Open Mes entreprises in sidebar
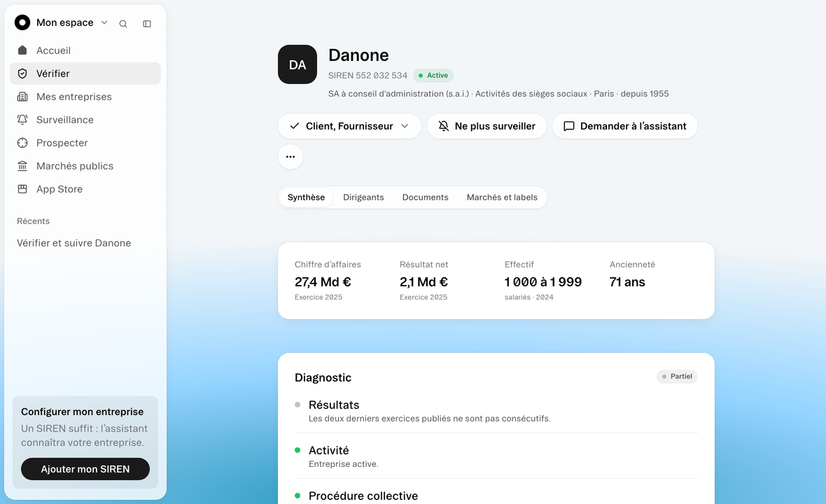The height and width of the screenshot is (504, 826). (85, 97)
